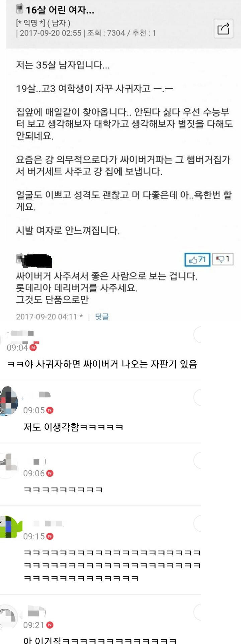Click the blurred username of the 09:04 comment

click(22, 333)
